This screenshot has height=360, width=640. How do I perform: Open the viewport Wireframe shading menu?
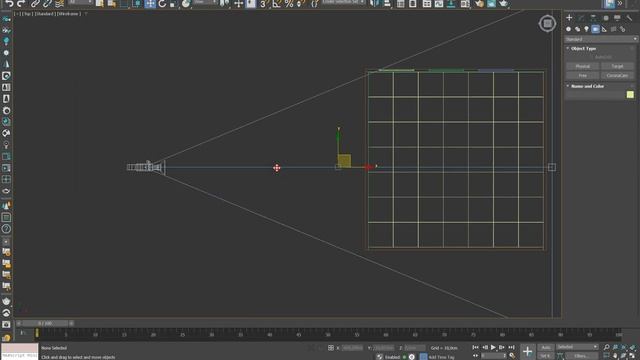(x=68, y=14)
